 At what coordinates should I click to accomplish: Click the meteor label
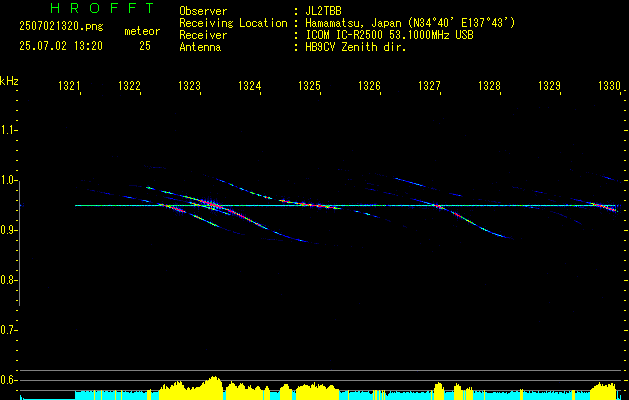point(142,31)
